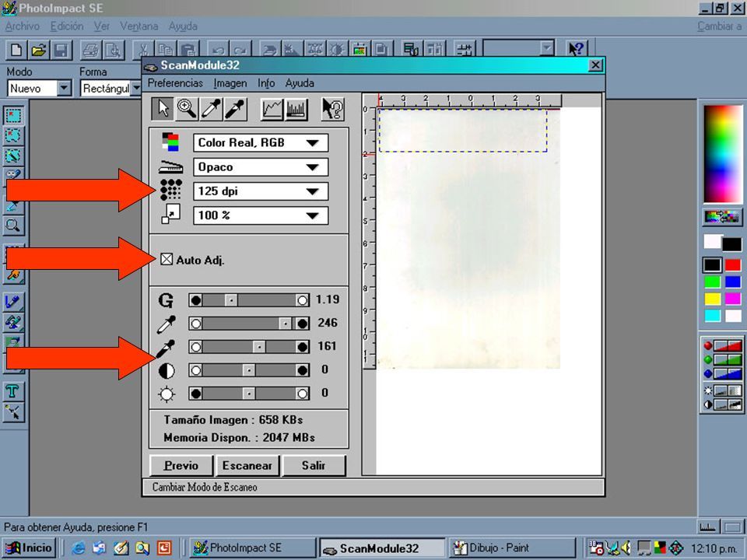Open the Inicio start menu
This screenshot has width=747, height=560.
(30, 548)
